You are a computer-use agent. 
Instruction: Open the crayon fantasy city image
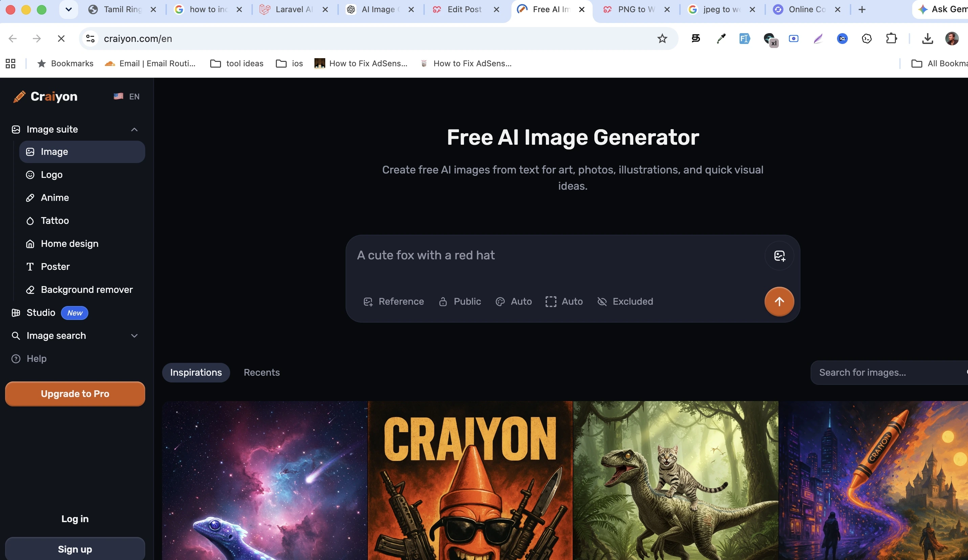click(874, 481)
